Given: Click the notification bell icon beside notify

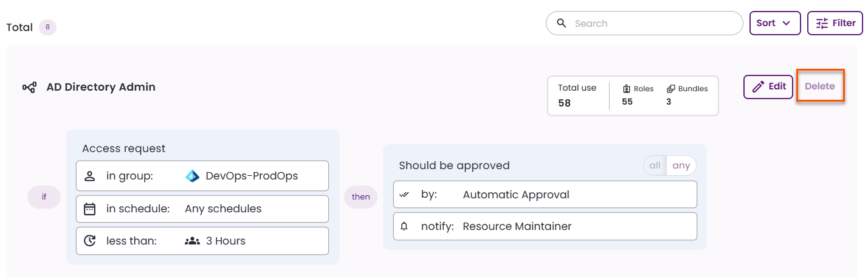Looking at the screenshot, I should coord(404,227).
